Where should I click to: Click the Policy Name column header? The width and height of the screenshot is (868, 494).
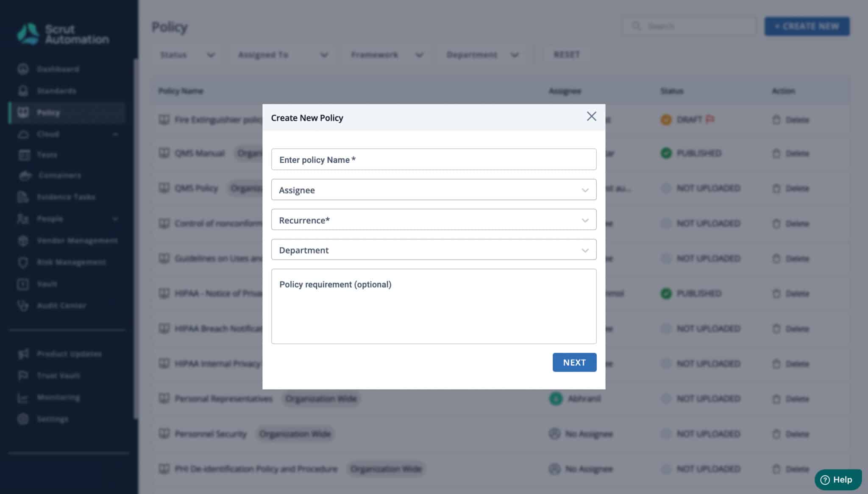click(x=181, y=91)
